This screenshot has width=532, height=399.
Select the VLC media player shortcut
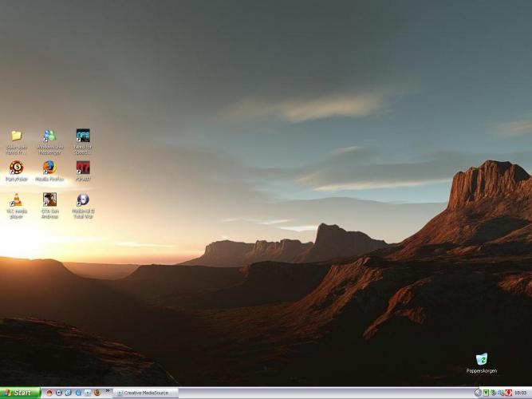coord(16,200)
